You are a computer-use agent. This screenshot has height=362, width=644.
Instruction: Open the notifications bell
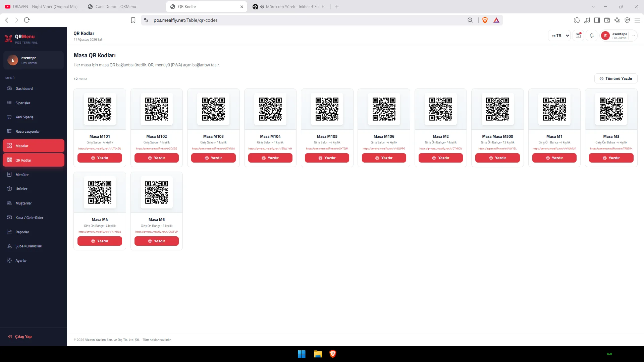click(592, 36)
